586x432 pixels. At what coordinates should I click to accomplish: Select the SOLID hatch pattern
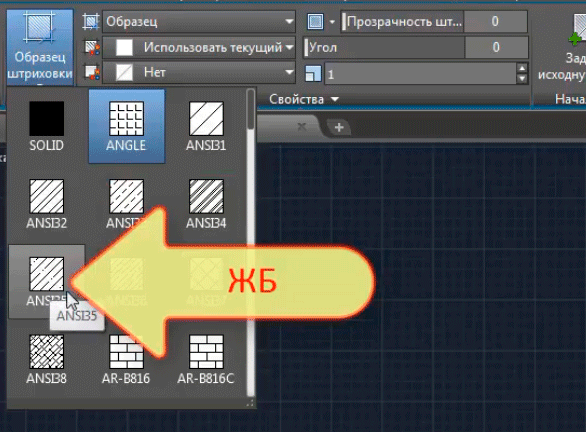click(x=47, y=126)
